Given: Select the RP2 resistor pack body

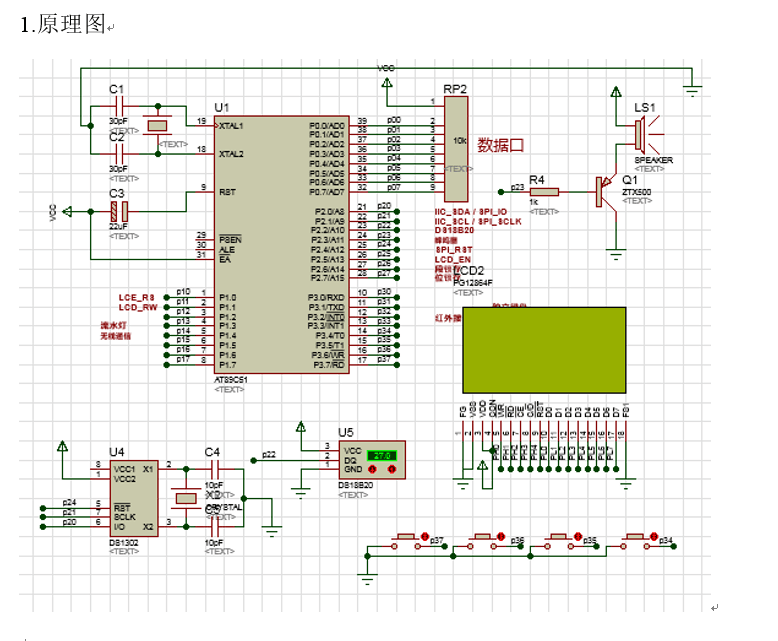Looking at the screenshot, I should coord(456,149).
